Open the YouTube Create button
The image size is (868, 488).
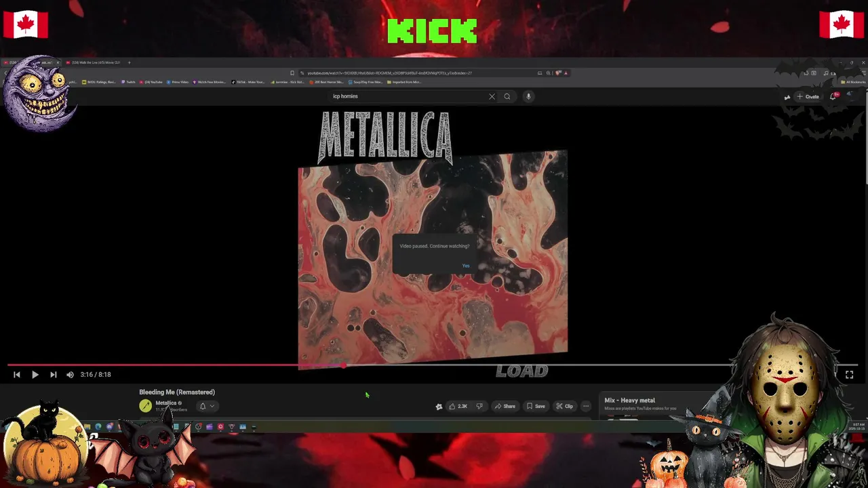coord(808,96)
